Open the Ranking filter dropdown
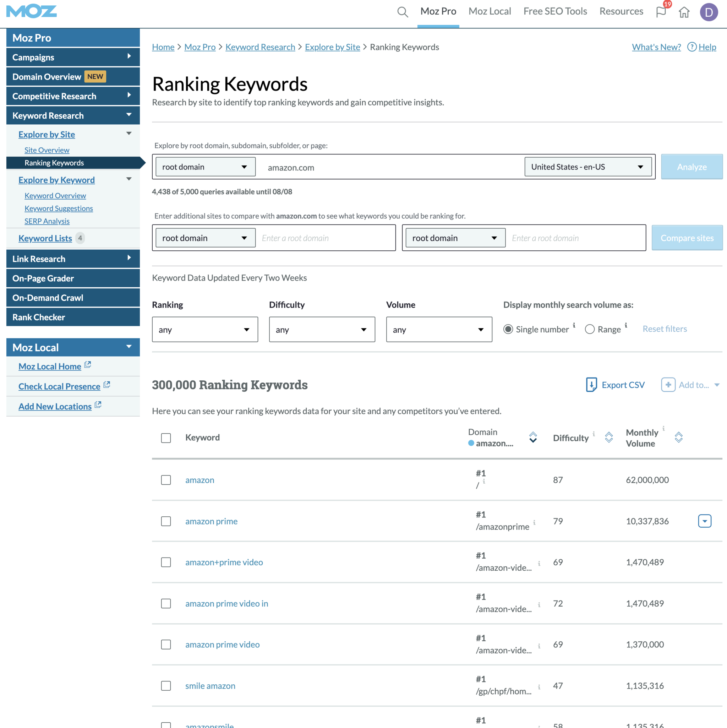Image resolution: width=727 pixels, height=728 pixels. click(205, 330)
